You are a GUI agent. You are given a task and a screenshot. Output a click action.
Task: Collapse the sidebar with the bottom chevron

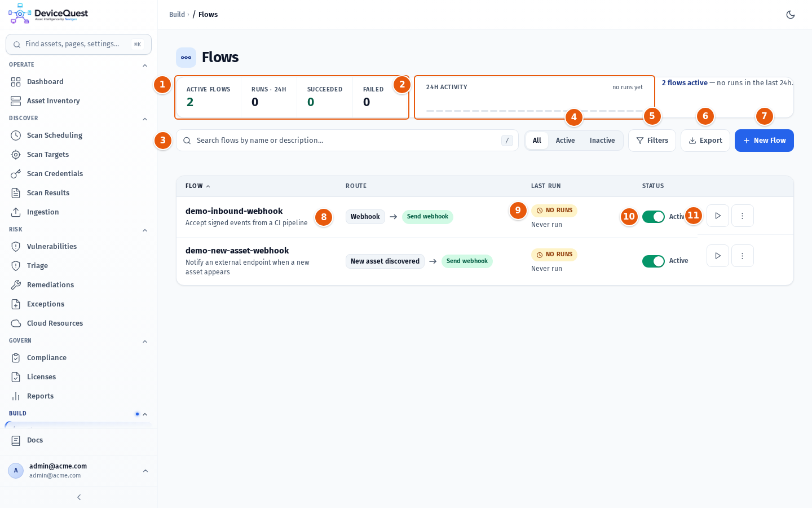(x=79, y=497)
